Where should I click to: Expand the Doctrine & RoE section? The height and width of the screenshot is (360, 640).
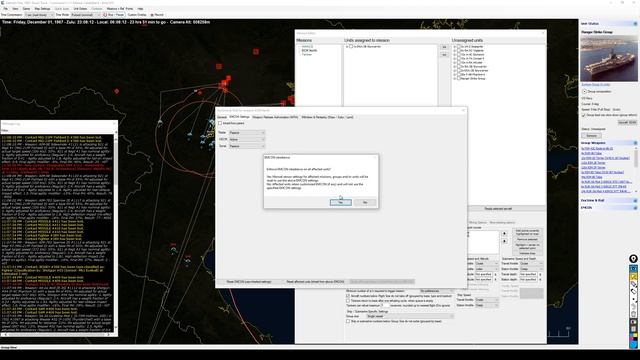635,200
